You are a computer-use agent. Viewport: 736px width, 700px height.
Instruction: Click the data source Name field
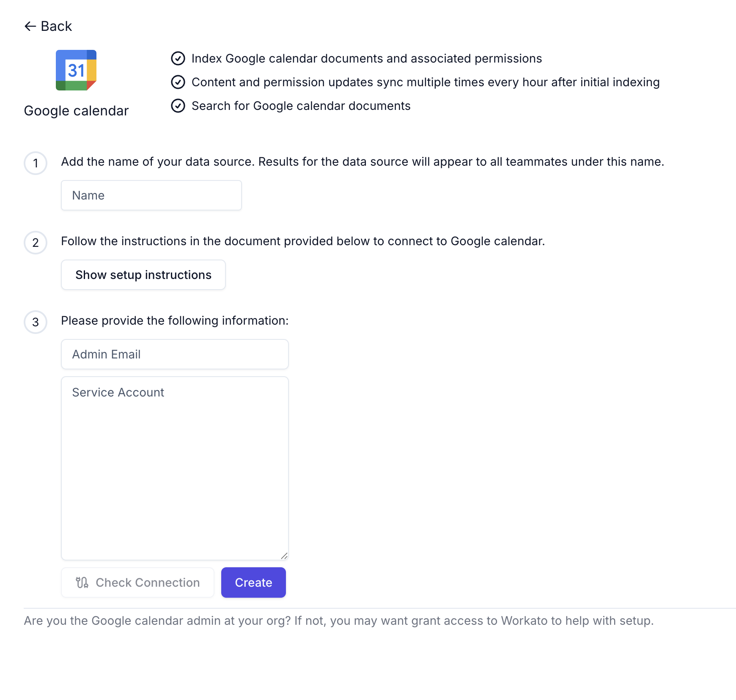pos(151,195)
